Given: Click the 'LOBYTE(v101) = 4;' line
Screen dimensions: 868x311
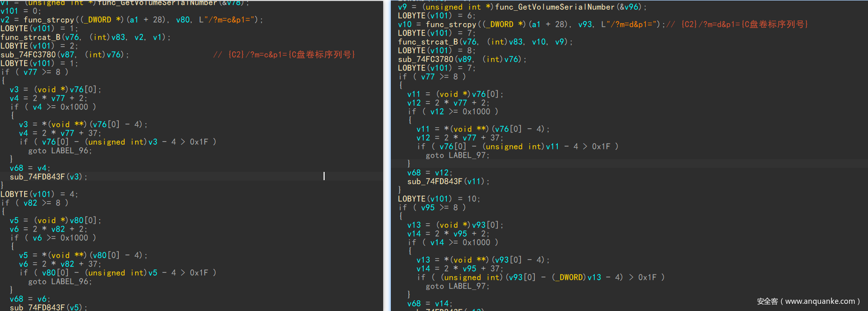Looking at the screenshot, I should pos(39,195).
